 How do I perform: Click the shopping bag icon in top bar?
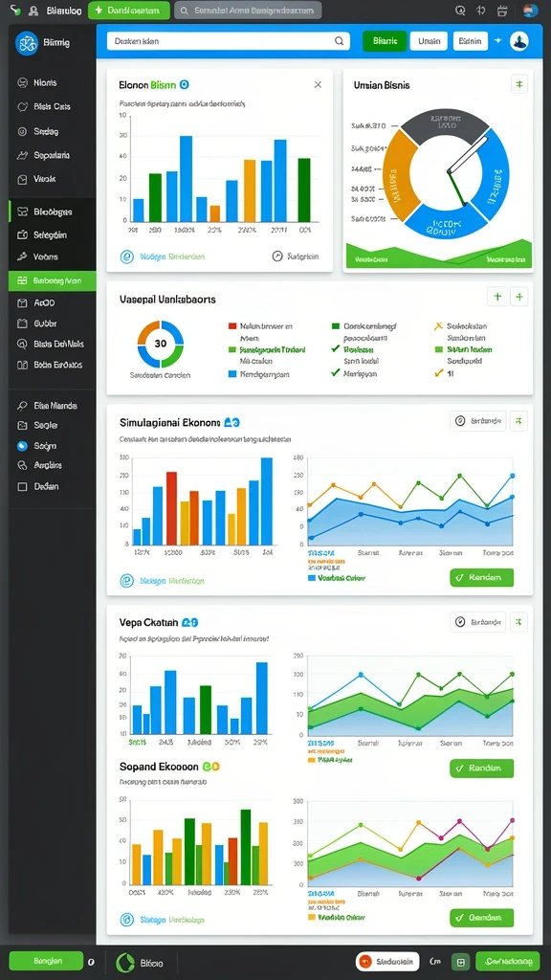point(501,10)
